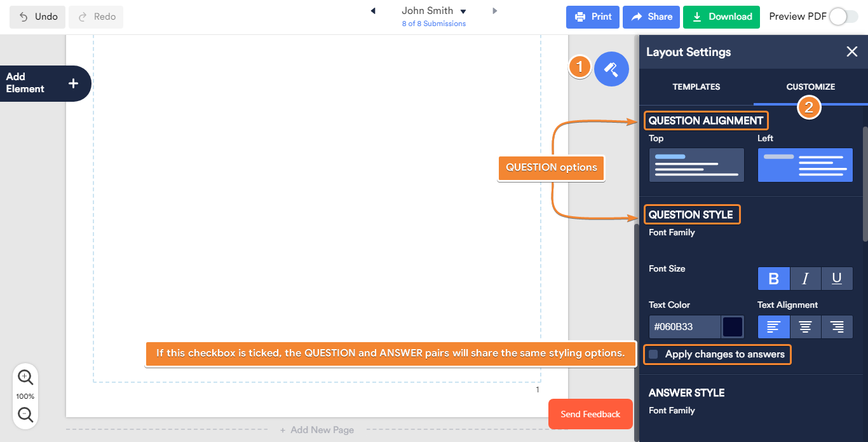Click the Download button
This screenshot has width=868, height=442.
[x=721, y=17]
